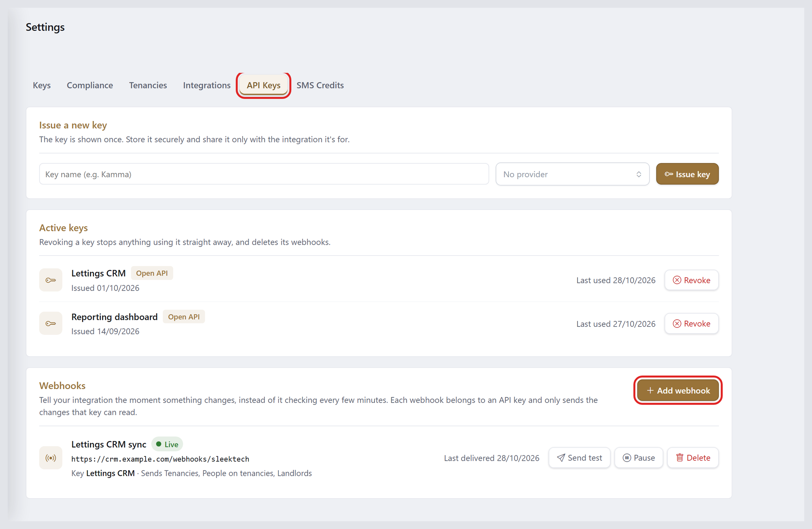Click the "Active keys" heading
This screenshot has height=529, width=812.
point(64,228)
